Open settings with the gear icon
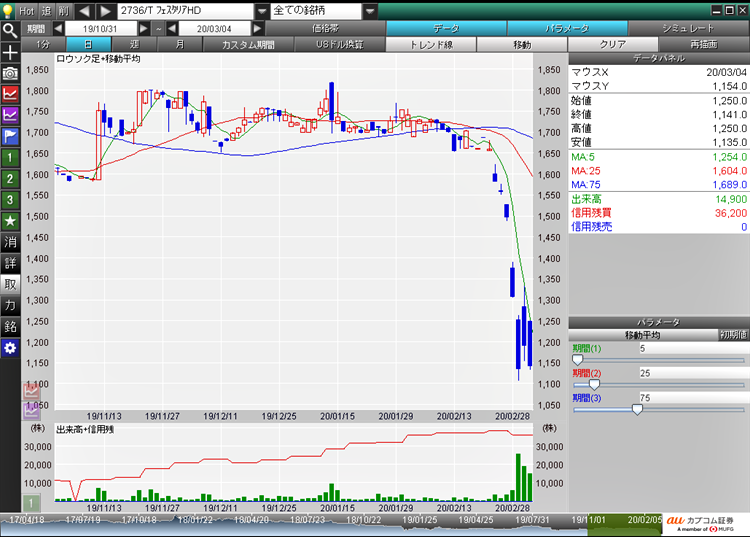The height and width of the screenshot is (537, 750). pyautogui.click(x=10, y=347)
